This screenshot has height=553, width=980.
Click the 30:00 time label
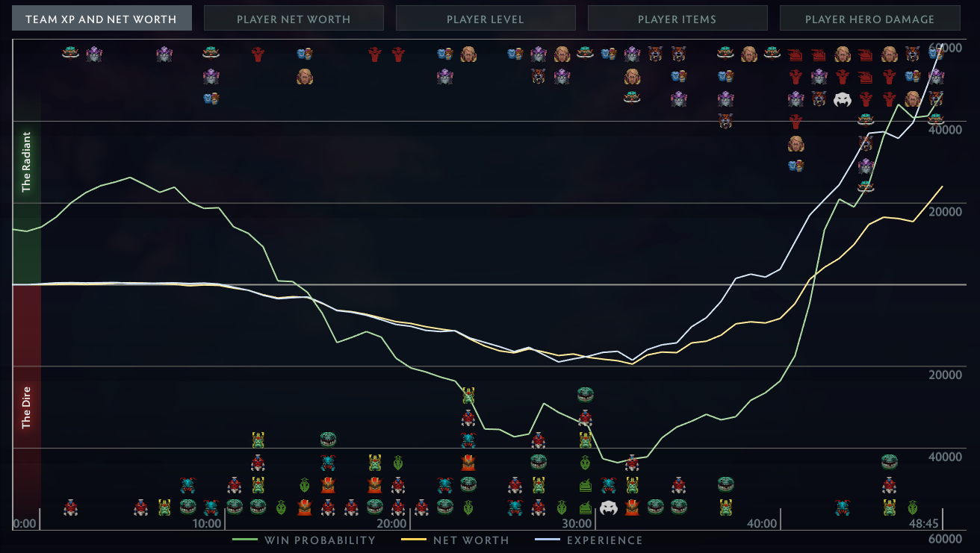click(x=577, y=523)
